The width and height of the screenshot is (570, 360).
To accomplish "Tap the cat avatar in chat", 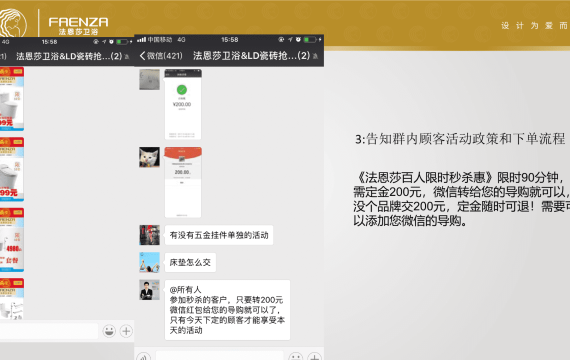I will [149, 157].
